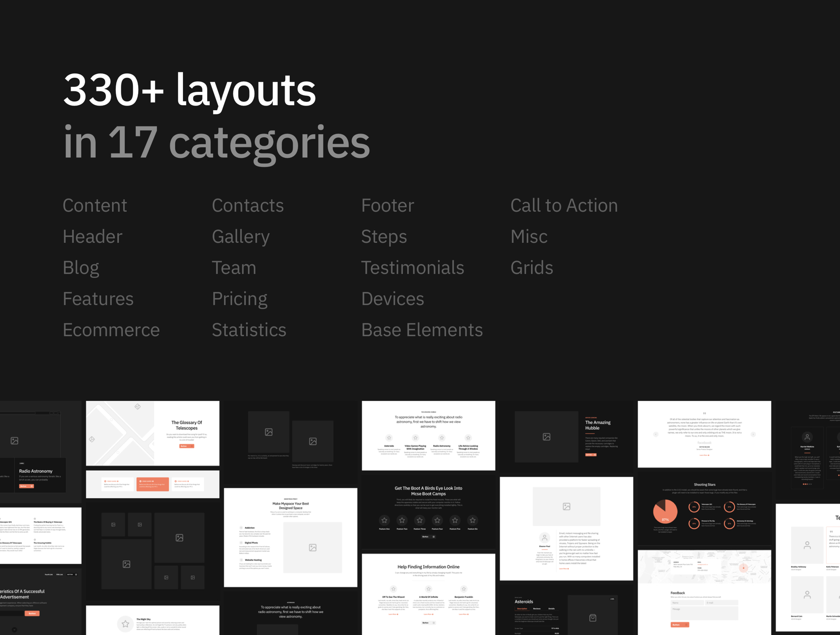The width and height of the screenshot is (840, 635).
Task: Click the orange button in Feedback form
Action: [679, 625]
